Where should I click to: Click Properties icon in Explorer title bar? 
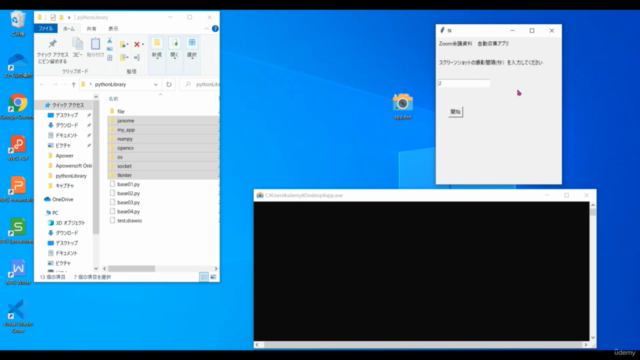pos(53,17)
